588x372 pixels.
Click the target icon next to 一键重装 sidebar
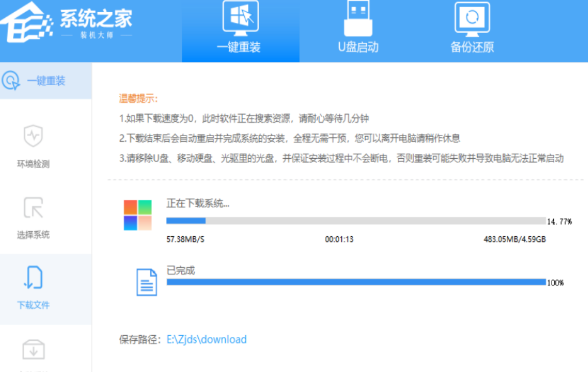click(x=11, y=81)
